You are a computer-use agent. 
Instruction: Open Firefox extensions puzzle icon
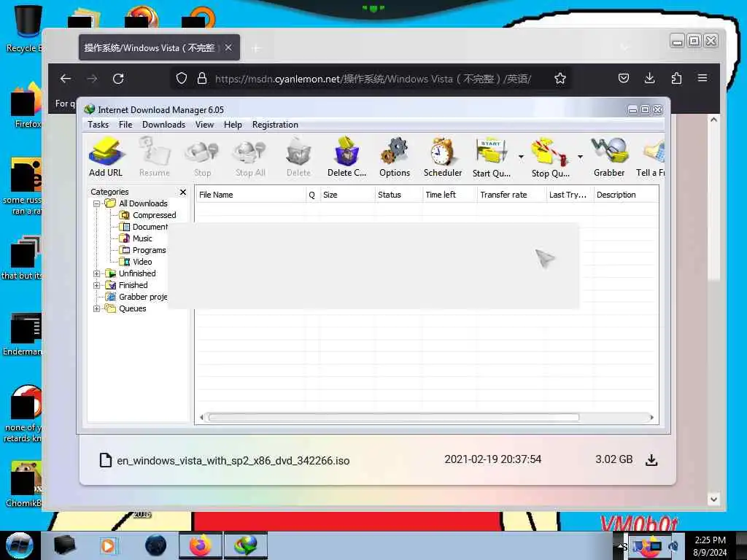pyautogui.click(x=676, y=78)
